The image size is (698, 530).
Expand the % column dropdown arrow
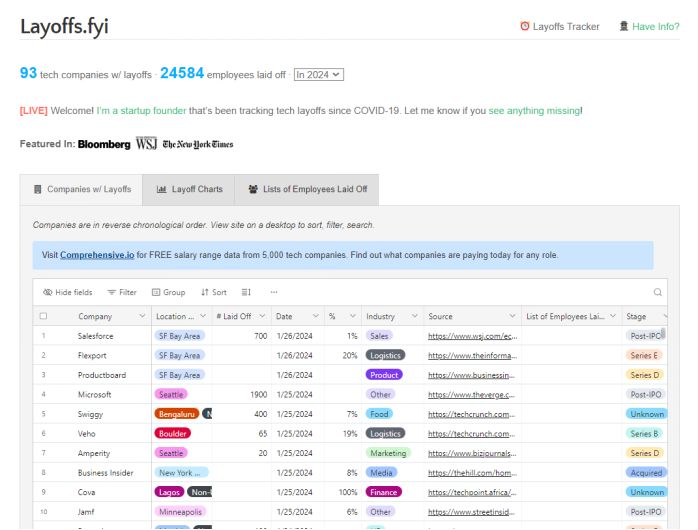pyautogui.click(x=353, y=316)
